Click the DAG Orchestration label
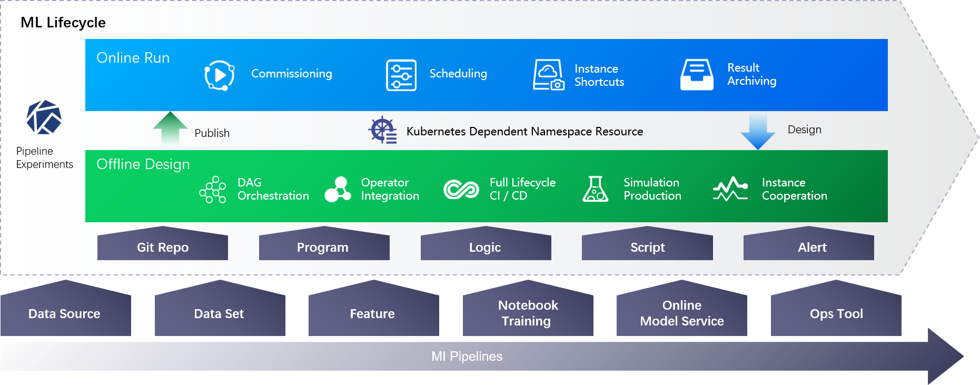 click(x=273, y=189)
